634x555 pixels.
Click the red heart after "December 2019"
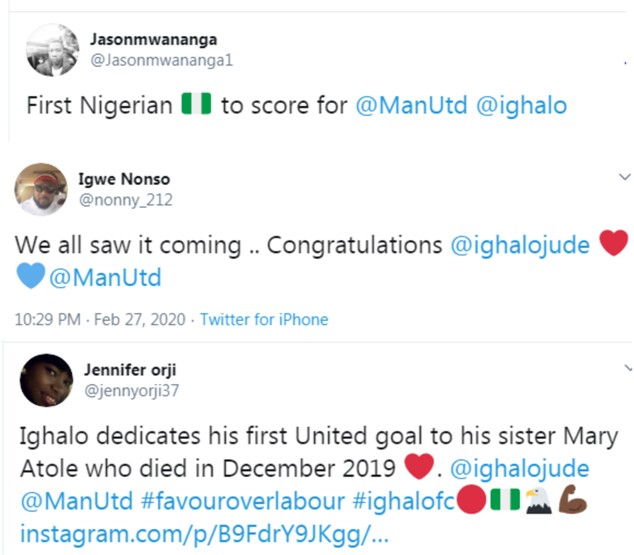[418, 467]
